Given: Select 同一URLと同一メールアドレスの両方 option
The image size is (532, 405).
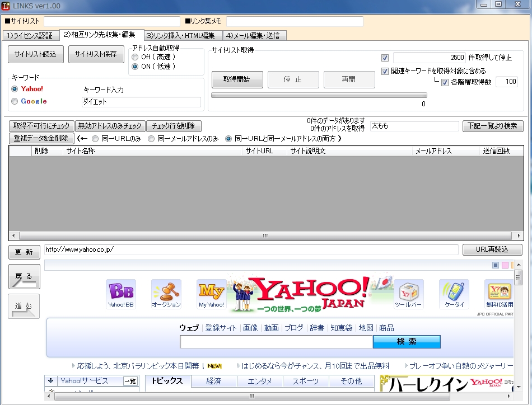Looking at the screenshot, I should point(228,139).
